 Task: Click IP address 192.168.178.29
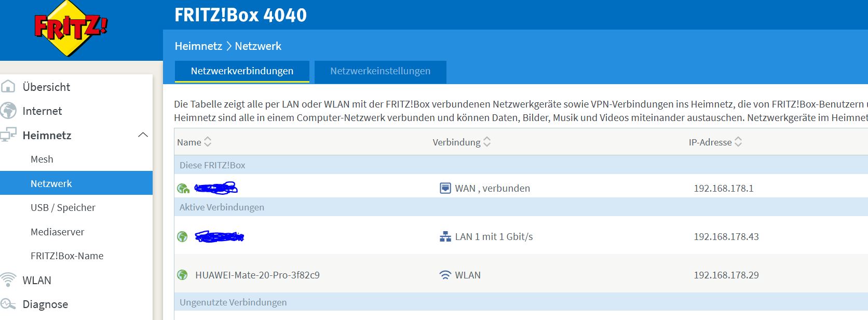click(x=726, y=275)
